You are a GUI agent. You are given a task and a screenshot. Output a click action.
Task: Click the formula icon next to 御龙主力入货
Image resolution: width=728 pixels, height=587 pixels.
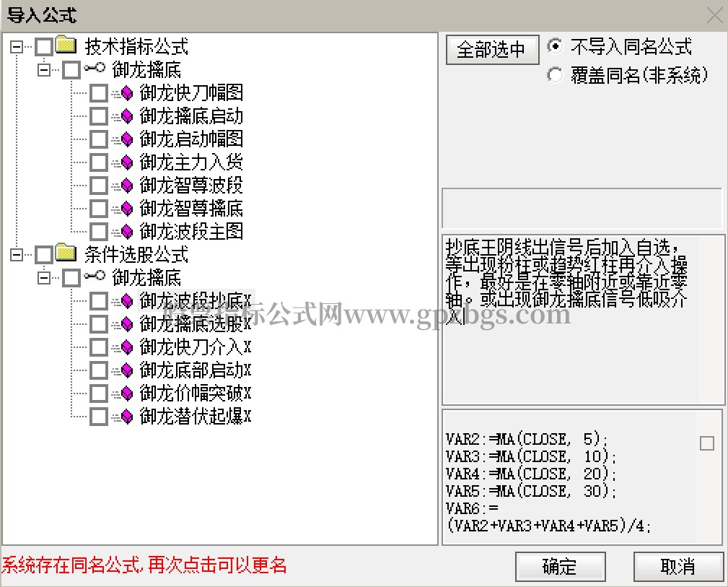click(x=123, y=162)
